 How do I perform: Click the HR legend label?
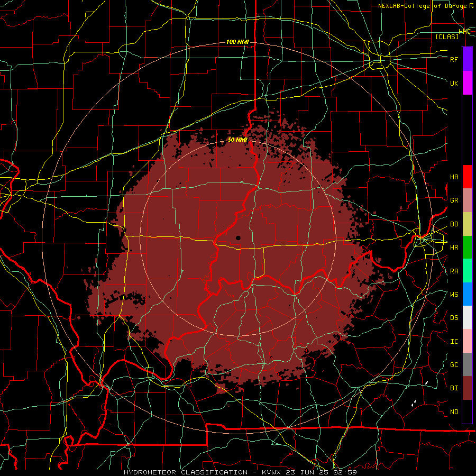pos(454,248)
